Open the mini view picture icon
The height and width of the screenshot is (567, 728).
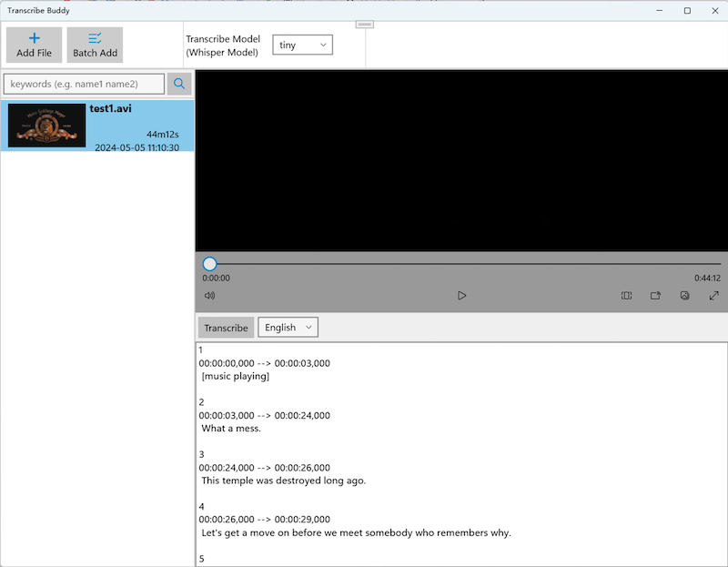(x=684, y=296)
